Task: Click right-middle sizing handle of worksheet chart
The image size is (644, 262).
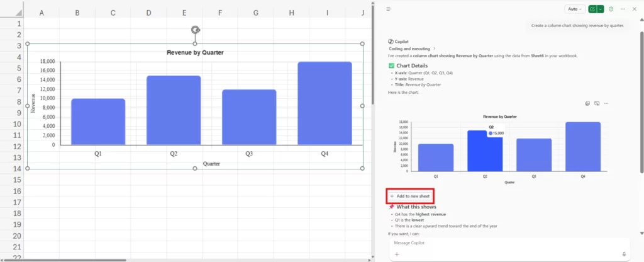Action: pos(362,106)
